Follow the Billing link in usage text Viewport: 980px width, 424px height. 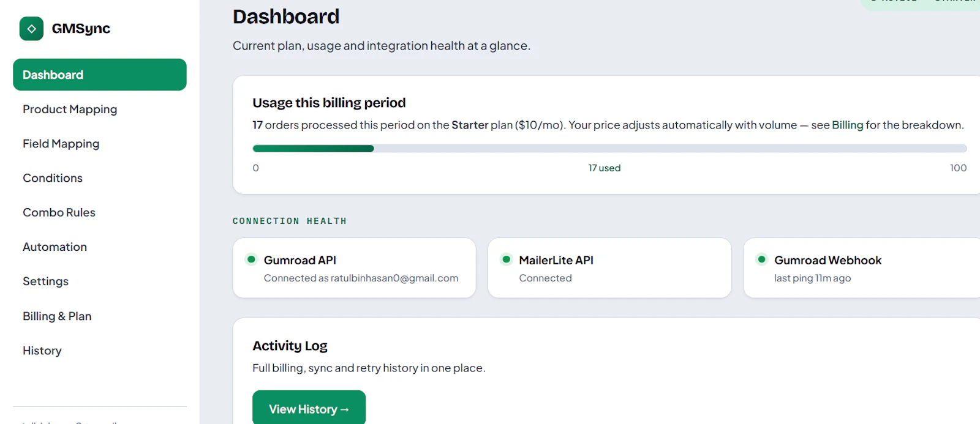pyautogui.click(x=847, y=125)
